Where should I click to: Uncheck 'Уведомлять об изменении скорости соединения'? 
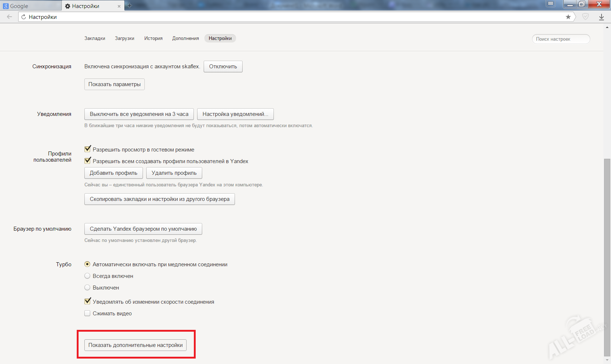tap(87, 302)
